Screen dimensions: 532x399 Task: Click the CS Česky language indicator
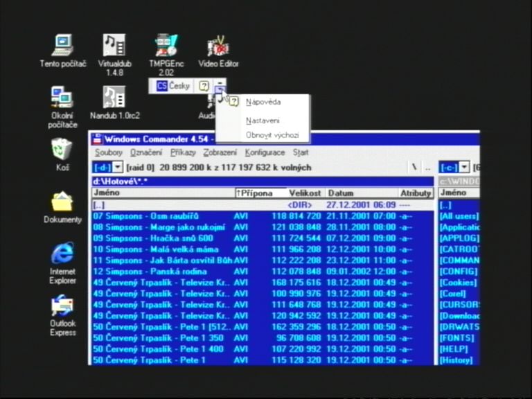point(173,86)
